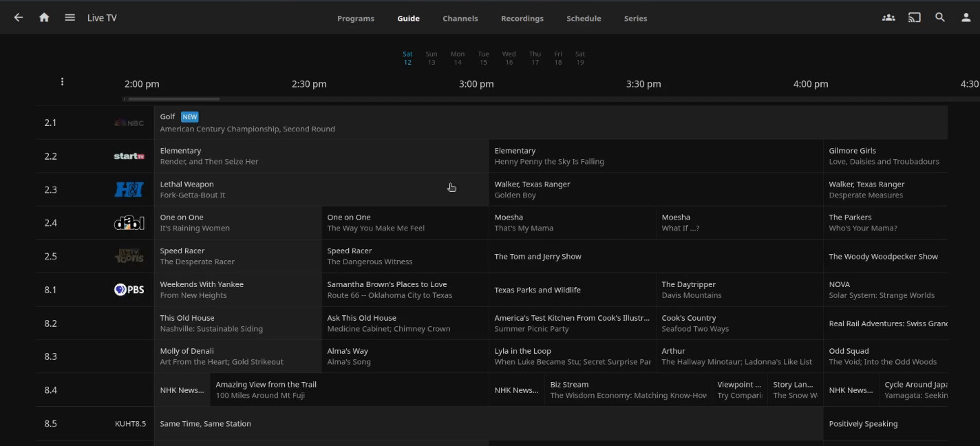Go back using the back arrow

click(x=19, y=18)
